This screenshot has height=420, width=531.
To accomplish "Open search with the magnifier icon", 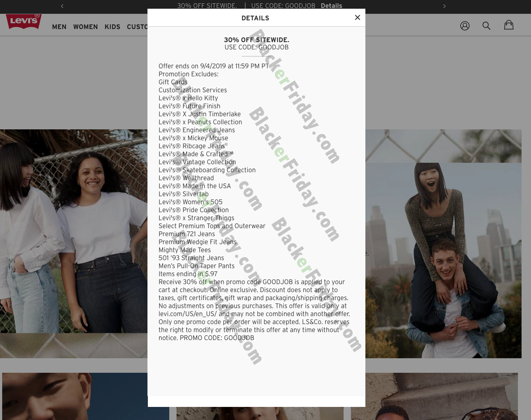I will [486, 26].
